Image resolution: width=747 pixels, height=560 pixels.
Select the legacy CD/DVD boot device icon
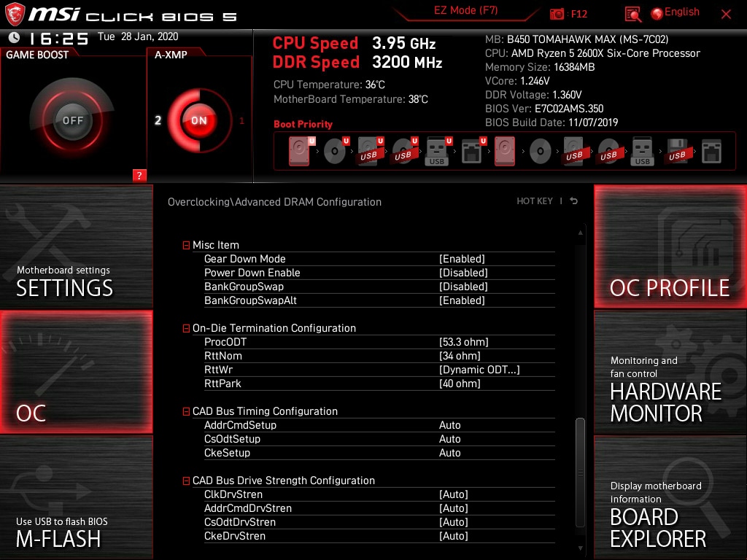pos(541,152)
